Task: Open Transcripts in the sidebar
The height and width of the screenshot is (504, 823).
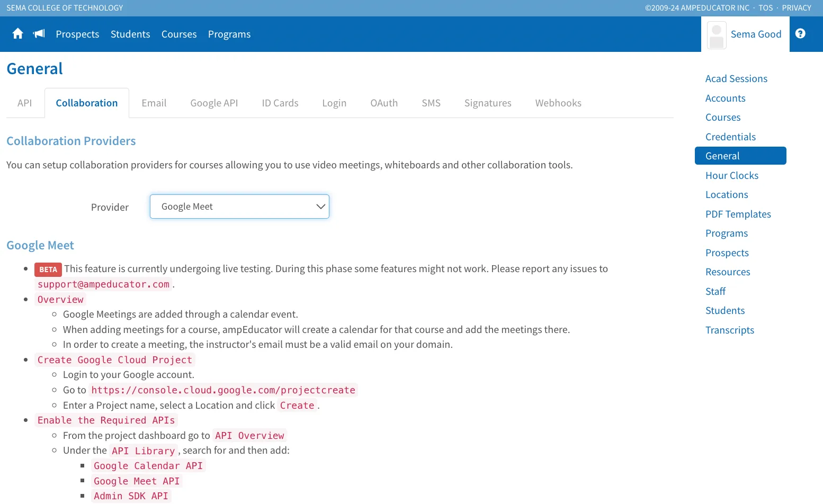Action: pyautogui.click(x=730, y=330)
